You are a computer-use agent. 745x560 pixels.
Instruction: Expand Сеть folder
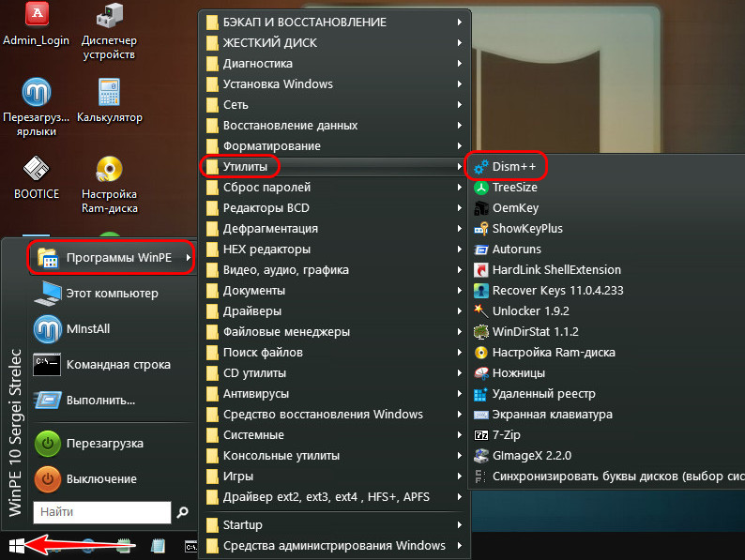pos(335,104)
